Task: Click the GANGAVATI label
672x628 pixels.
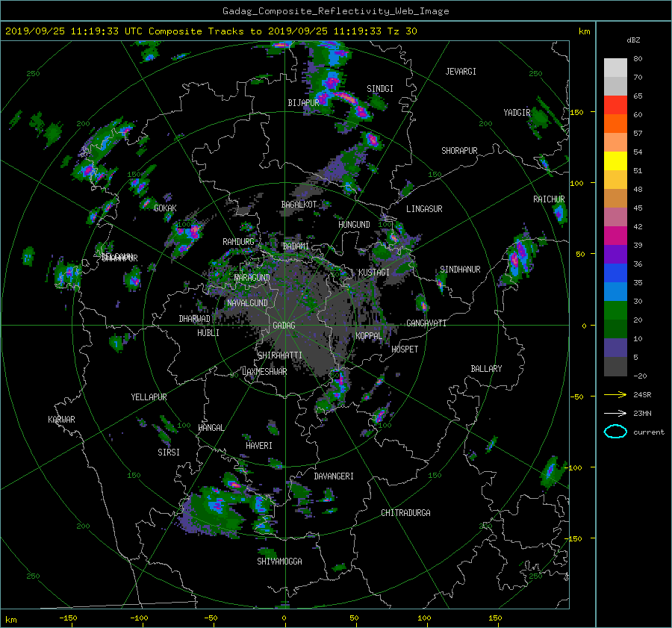Action: [x=426, y=323]
